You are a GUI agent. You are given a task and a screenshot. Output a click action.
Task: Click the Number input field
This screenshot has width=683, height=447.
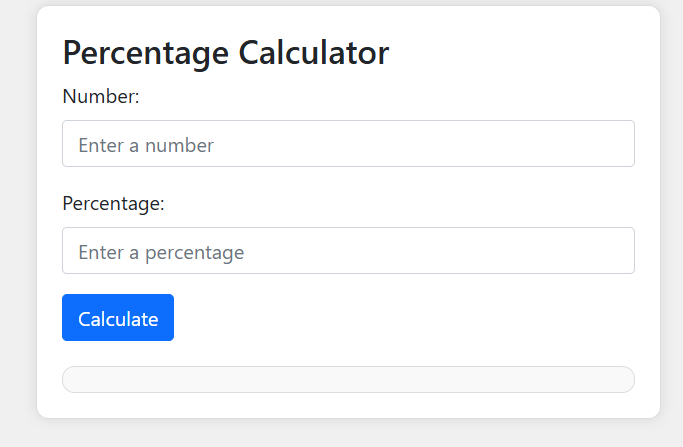[348, 144]
